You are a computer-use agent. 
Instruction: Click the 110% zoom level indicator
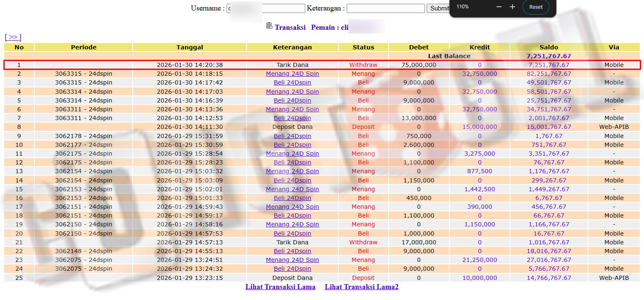(463, 7)
